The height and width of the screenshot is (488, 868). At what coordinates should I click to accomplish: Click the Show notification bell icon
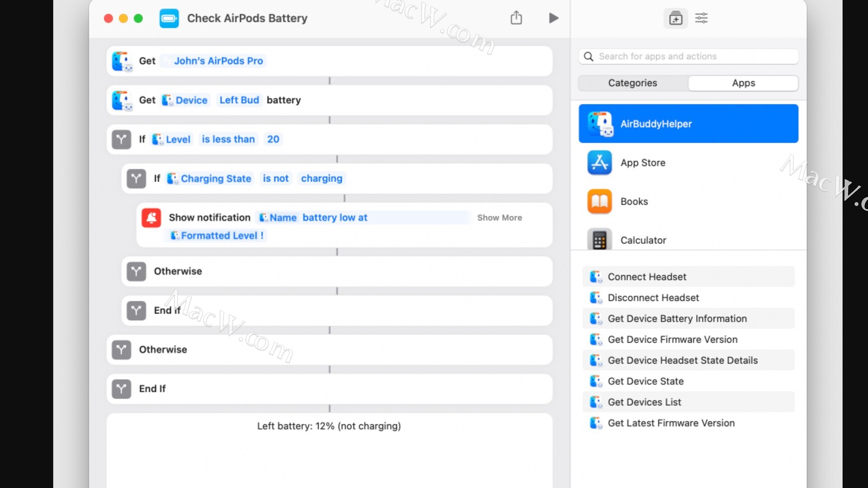tap(151, 218)
